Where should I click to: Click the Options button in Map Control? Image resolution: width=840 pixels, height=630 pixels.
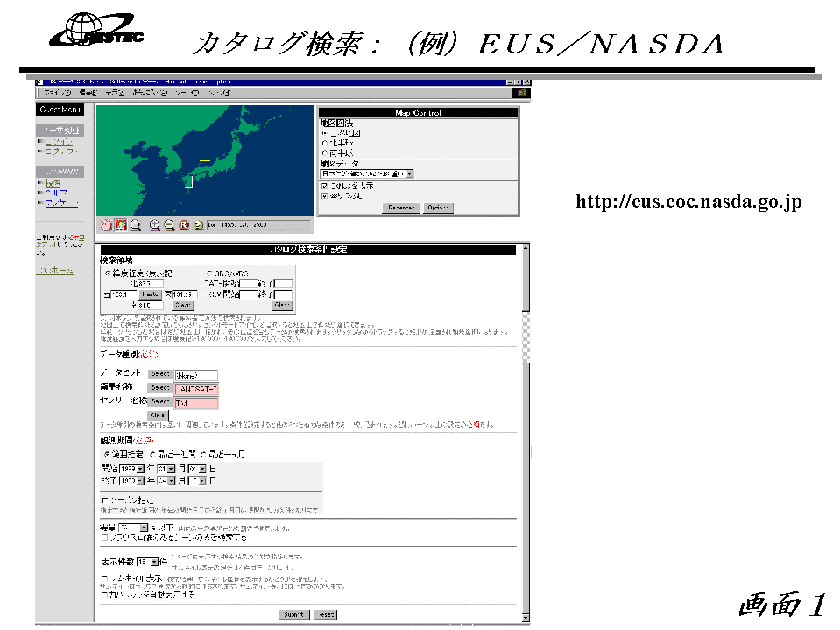pos(438,208)
